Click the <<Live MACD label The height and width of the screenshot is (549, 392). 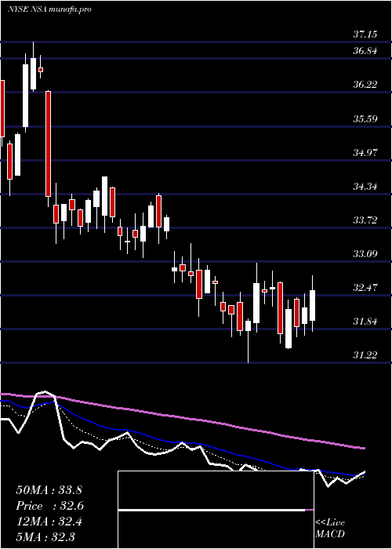point(330,528)
